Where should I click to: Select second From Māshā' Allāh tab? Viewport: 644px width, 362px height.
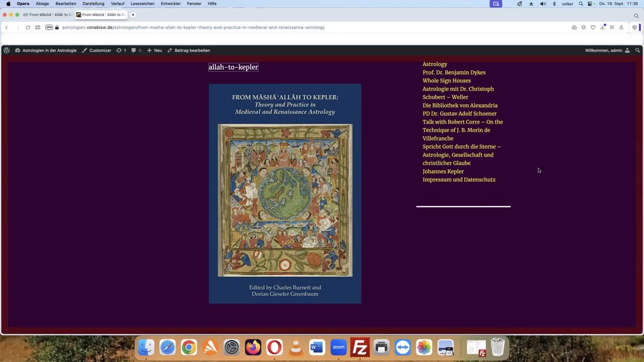coord(101,15)
